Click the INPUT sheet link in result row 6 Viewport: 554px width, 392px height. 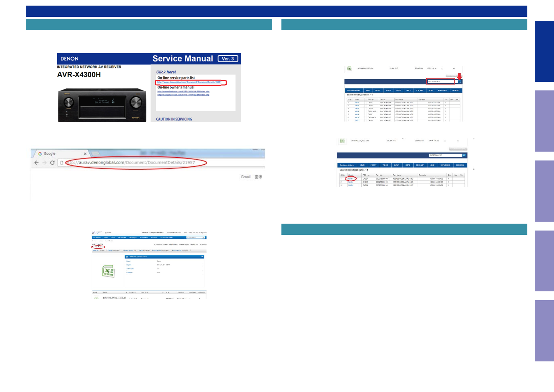point(357,117)
